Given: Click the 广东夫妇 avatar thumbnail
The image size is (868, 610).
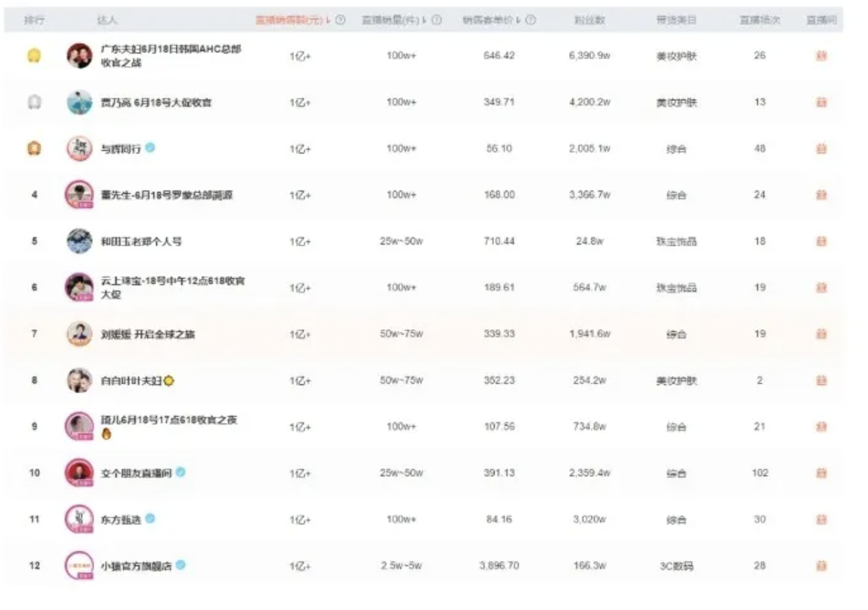Looking at the screenshot, I should [79, 56].
